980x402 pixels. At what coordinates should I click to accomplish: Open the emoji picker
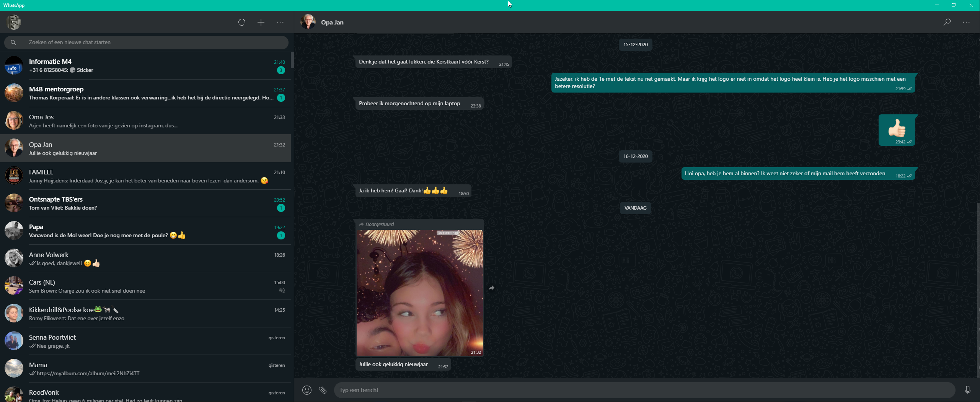pos(307,390)
